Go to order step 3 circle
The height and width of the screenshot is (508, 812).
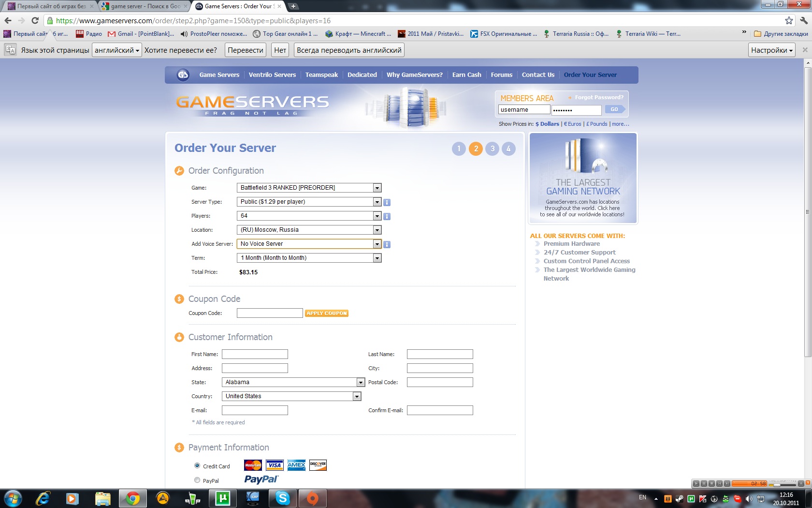click(x=492, y=149)
